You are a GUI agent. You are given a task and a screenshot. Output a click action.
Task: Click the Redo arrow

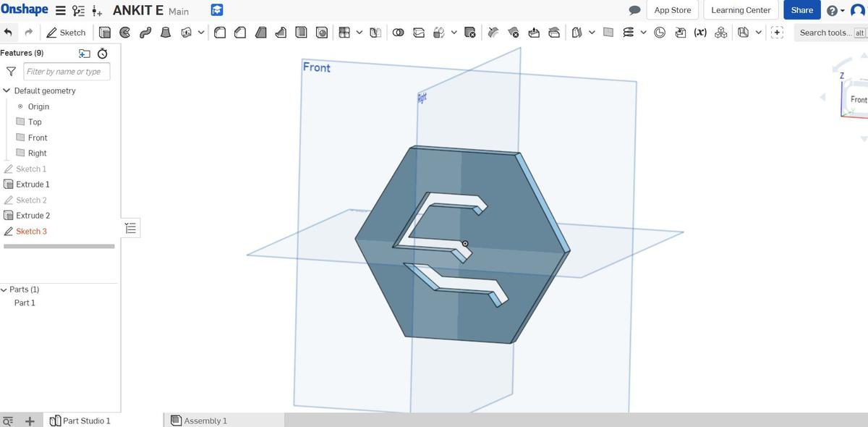coord(28,33)
